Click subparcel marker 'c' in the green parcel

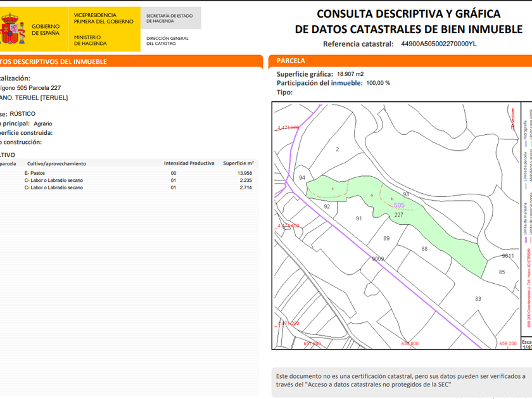(332, 189)
